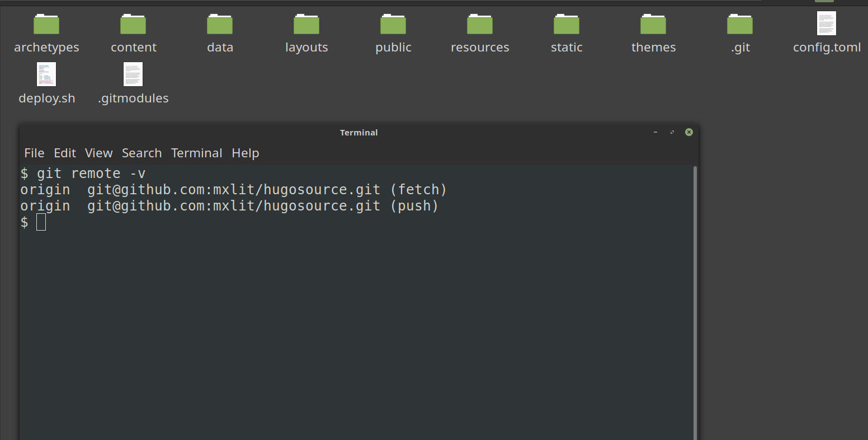Open the layouts folder
The image size is (868, 440).
pos(306,24)
